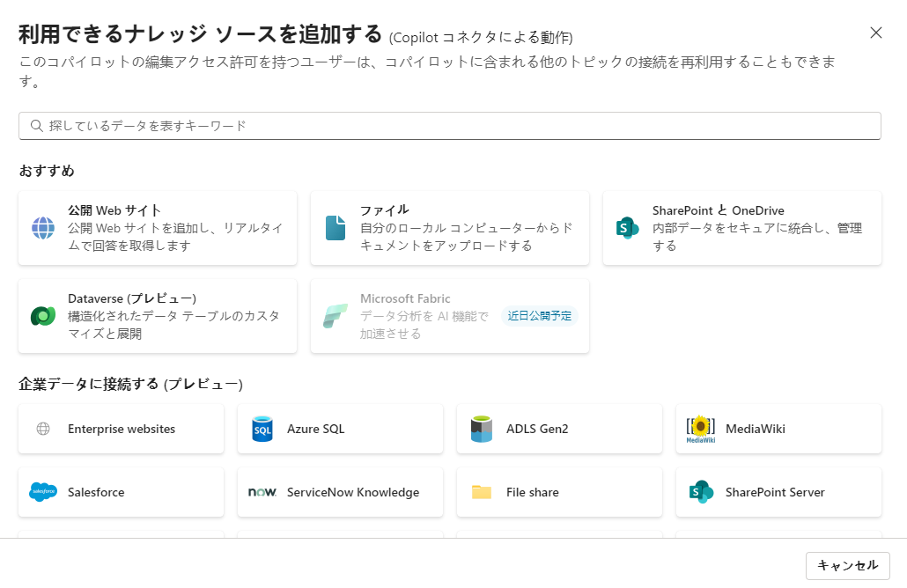
Task: Click the Salesforce cloud logo
Action: (x=44, y=492)
